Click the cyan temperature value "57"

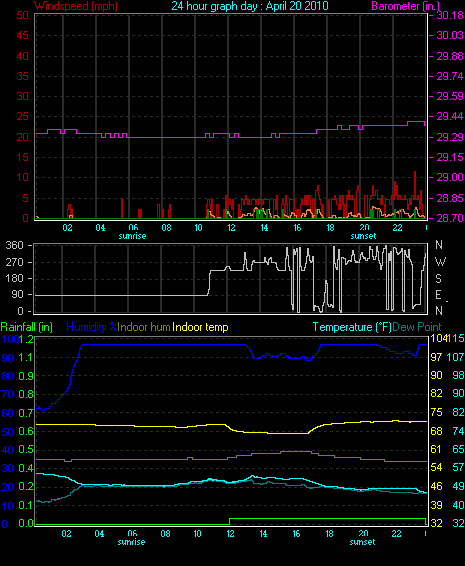(458, 468)
